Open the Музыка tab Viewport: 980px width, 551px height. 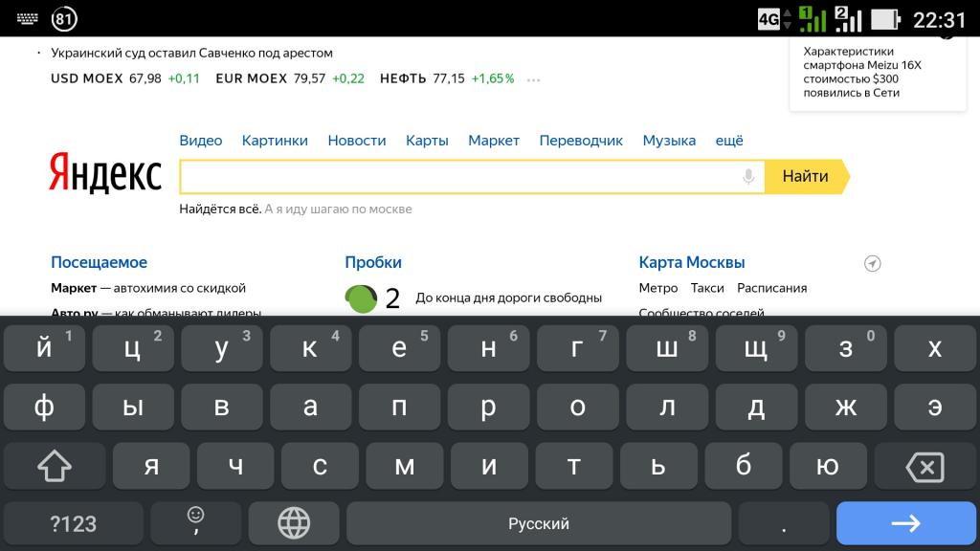pyautogui.click(x=669, y=141)
